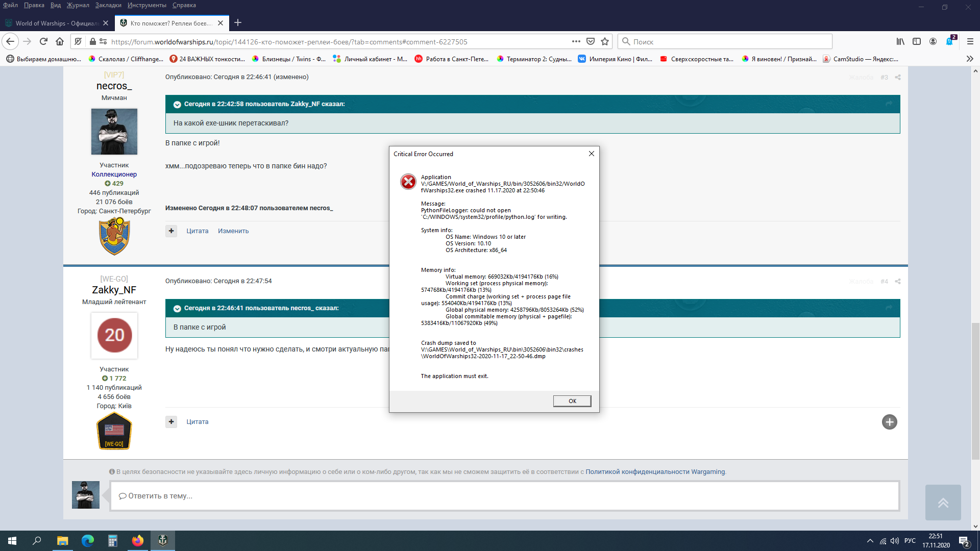Open tracking protection shield in address bar
Viewport: 980px width, 551px height.
click(x=78, y=41)
